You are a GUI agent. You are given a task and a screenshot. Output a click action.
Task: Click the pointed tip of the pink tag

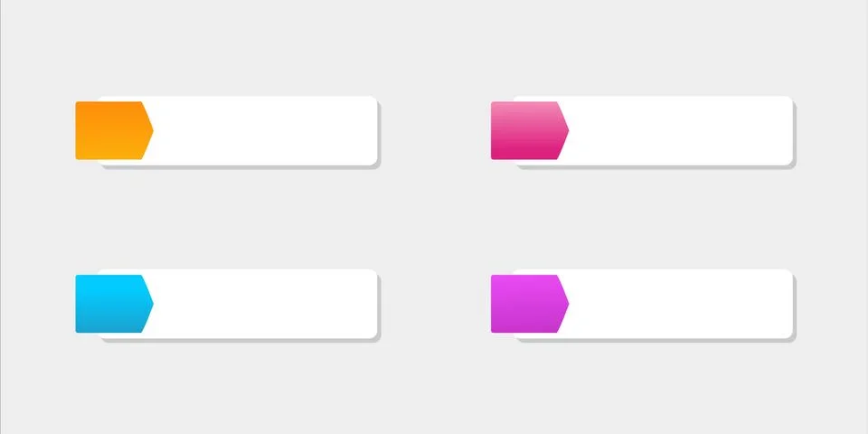tap(565, 130)
